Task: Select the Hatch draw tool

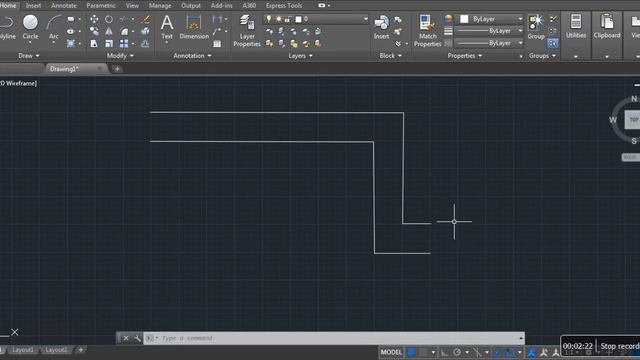Action: tap(71, 43)
